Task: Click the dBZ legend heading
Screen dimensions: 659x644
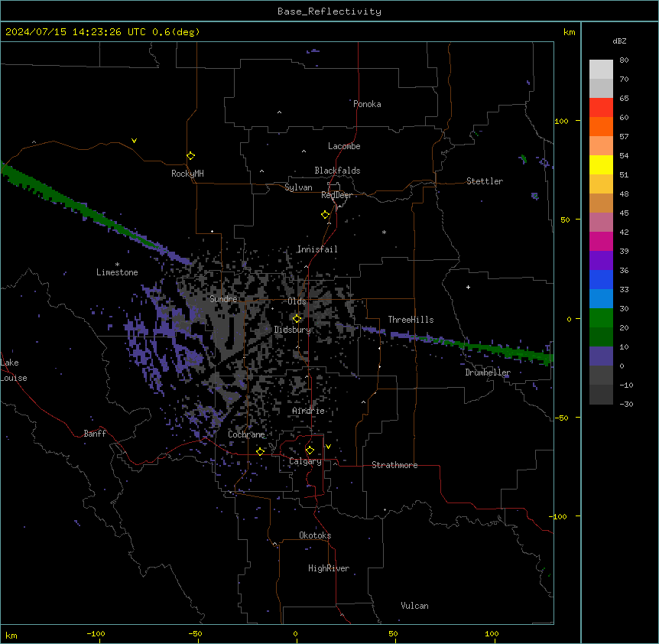Action: pyautogui.click(x=619, y=41)
